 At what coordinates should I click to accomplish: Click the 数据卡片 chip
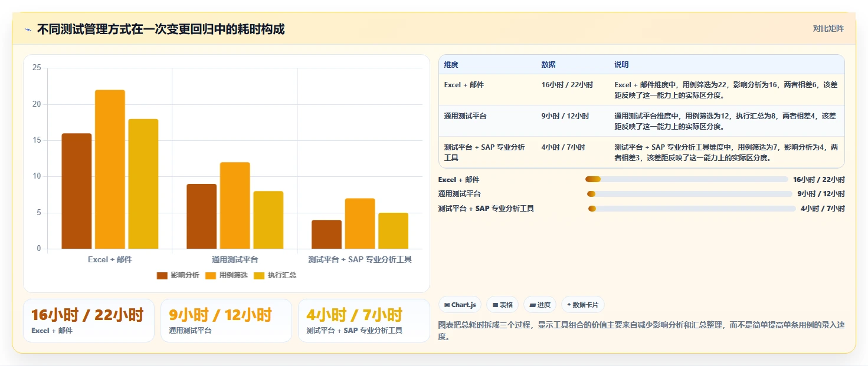(x=582, y=305)
